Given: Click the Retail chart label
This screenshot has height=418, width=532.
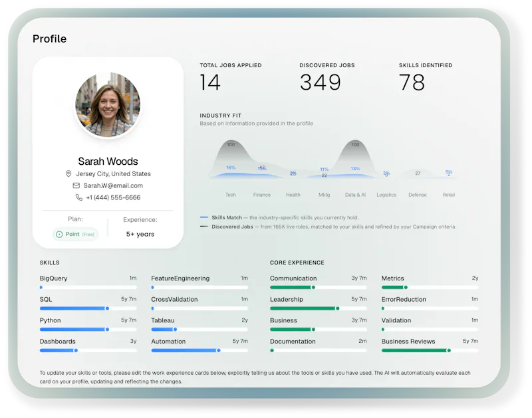Looking at the screenshot, I should [448, 195].
